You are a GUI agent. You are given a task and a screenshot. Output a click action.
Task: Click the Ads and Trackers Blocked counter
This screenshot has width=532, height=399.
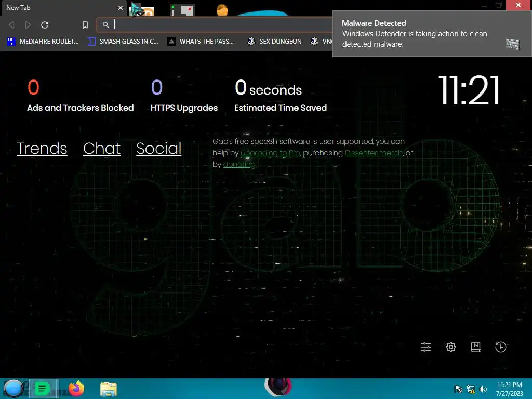click(x=81, y=96)
